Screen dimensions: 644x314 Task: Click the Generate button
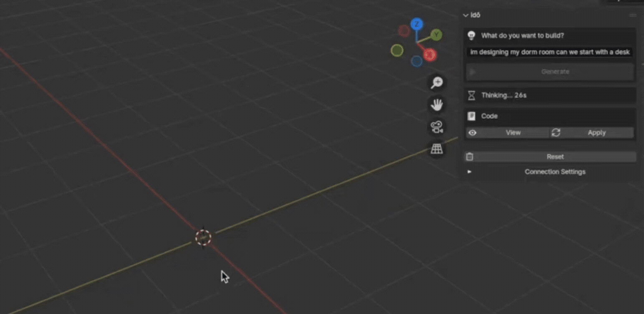pos(550,72)
